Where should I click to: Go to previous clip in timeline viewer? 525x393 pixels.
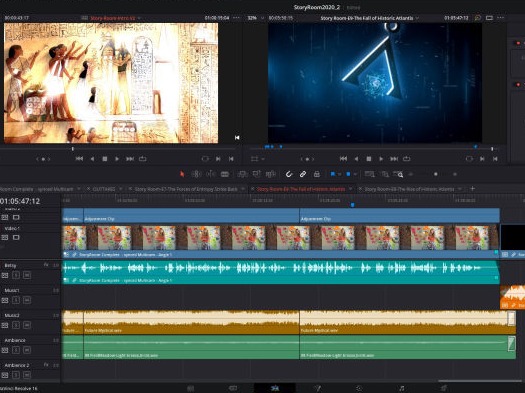[343, 159]
